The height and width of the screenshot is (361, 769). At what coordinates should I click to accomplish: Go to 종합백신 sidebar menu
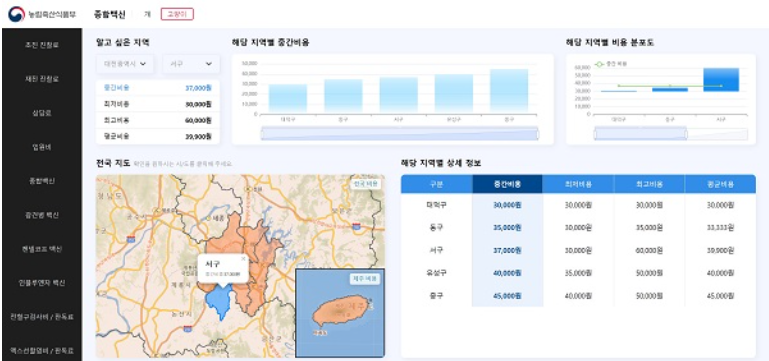point(42,180)
